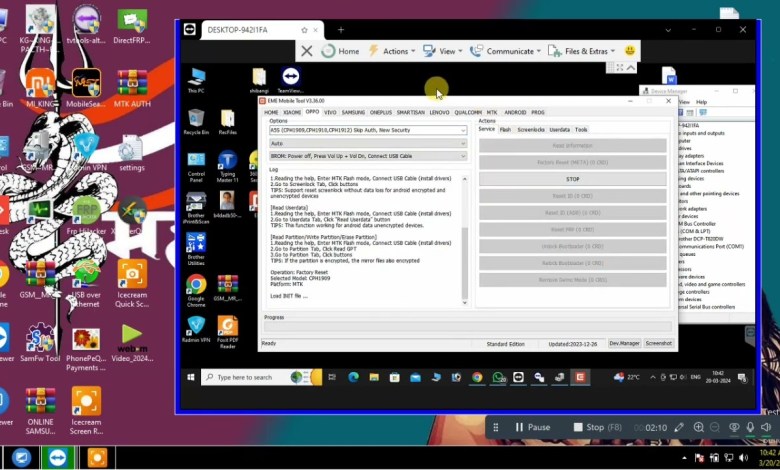Open the OPPO model selection combo box
This screenshot has height=470, width=780.
[367, 130]
